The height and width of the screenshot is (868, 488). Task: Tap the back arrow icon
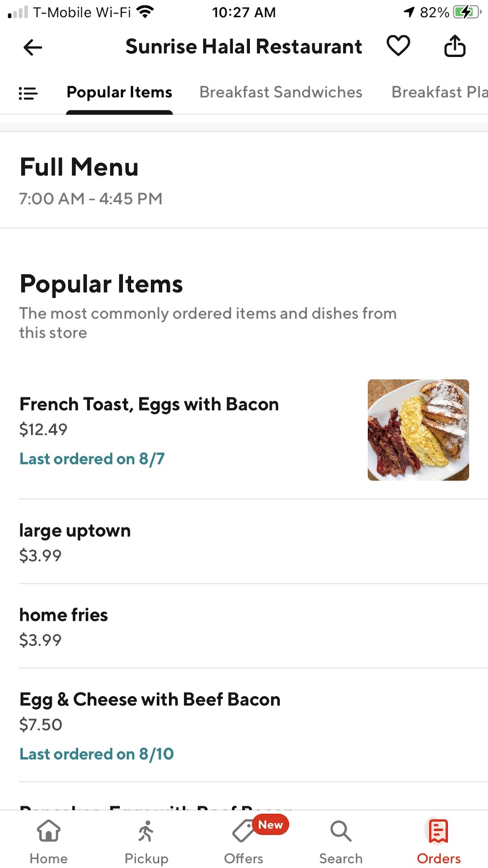pos(33,47)
